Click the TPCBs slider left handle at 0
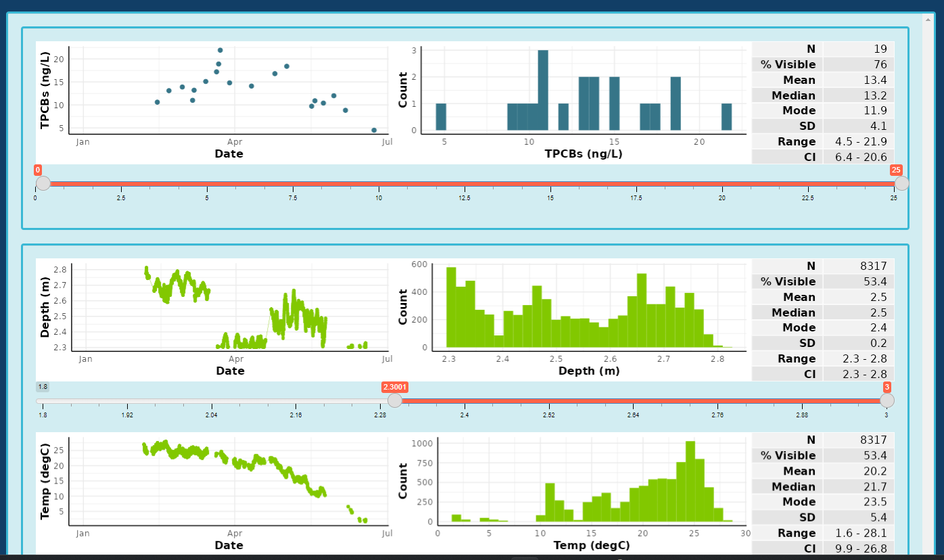The image size is (944, 560). [x=43, y=183]
